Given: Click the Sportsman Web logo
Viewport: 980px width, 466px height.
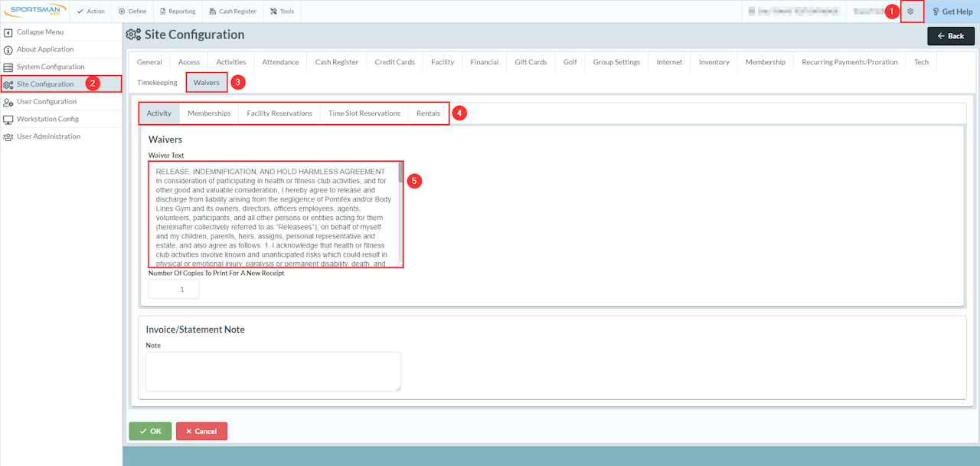Looking at the screenshot, I should point(34,11).
